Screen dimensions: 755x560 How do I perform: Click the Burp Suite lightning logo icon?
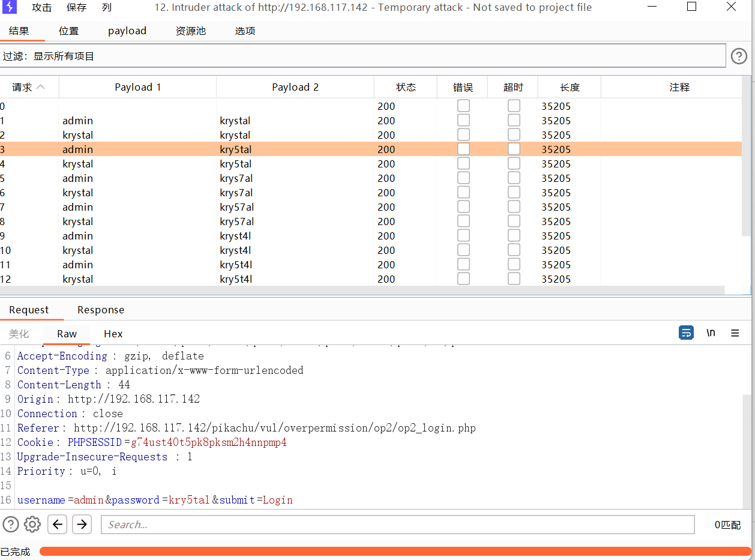coord(10,7)
